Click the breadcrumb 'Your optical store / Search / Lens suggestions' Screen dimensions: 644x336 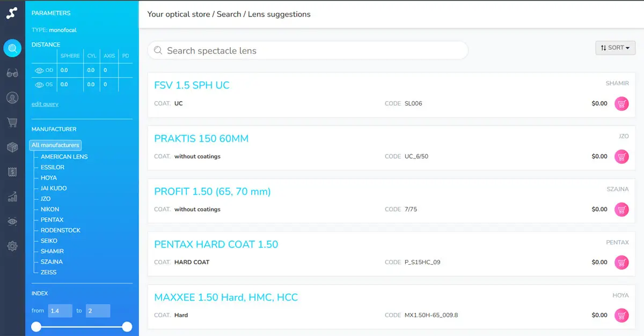(x=229, y=14)
